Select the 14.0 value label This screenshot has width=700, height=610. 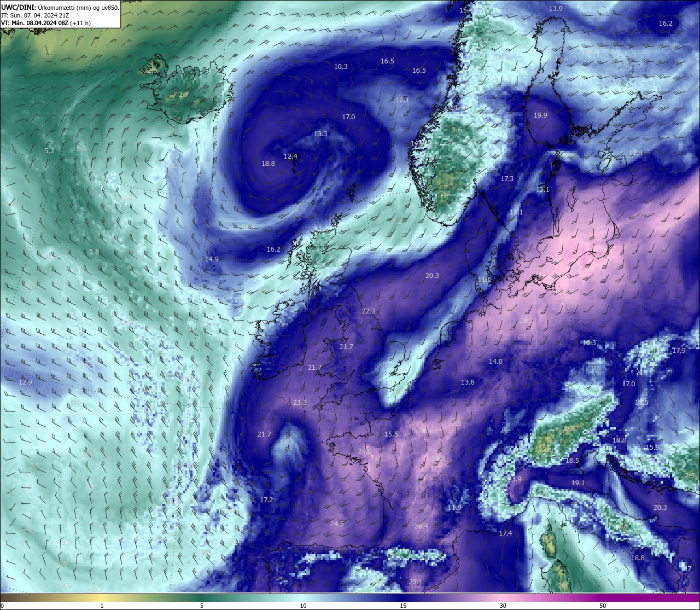[x=495, y=361]
